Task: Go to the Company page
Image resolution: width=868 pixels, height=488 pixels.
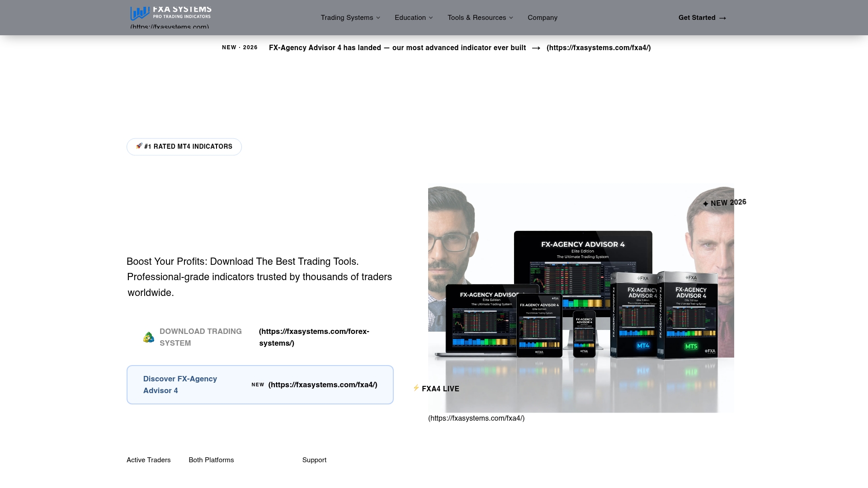Action: coord(542,18)
